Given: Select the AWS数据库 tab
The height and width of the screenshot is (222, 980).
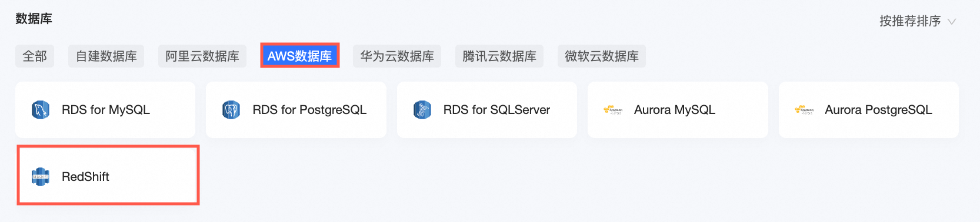Looking at the screenshot, I should tap(300, 56).
